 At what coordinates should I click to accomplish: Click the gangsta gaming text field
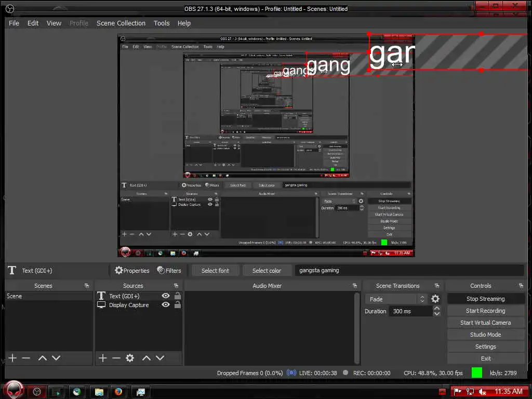[x=409, y=270]
